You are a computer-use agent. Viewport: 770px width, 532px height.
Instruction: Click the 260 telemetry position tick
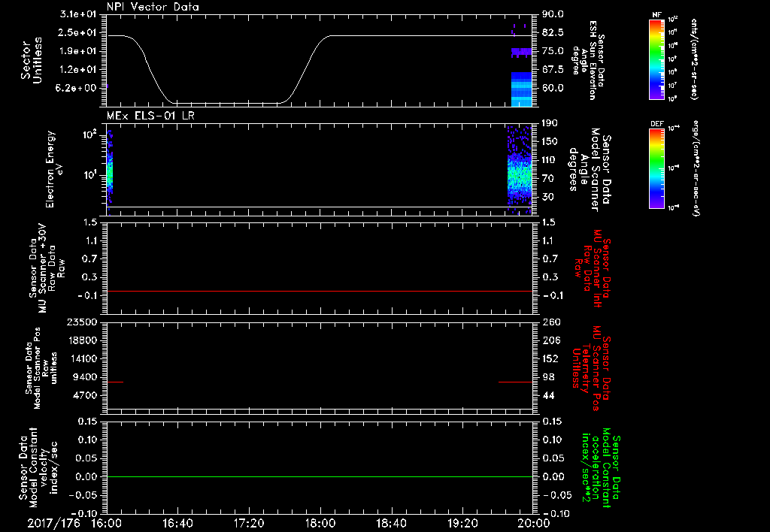coord(551,322)
